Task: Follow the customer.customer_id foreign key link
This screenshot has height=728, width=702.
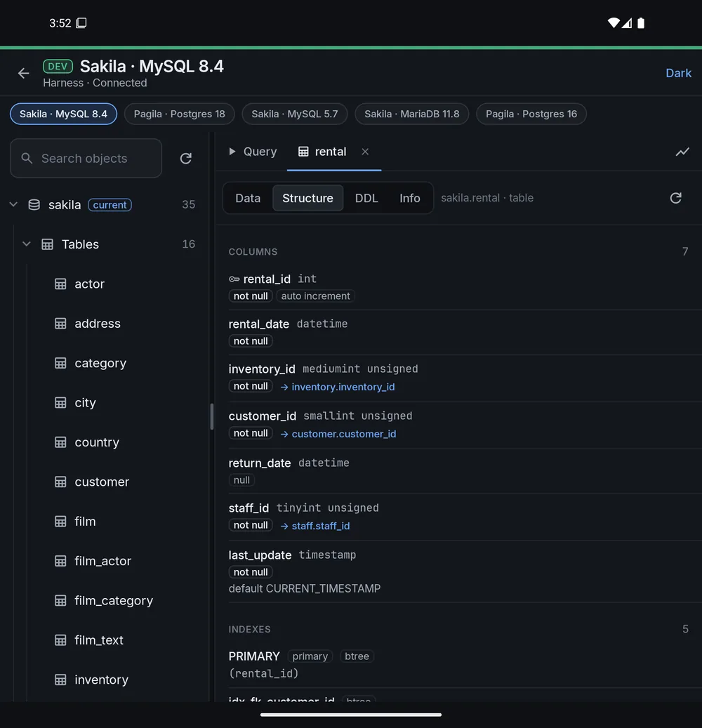Action: [x=338, y=434]
